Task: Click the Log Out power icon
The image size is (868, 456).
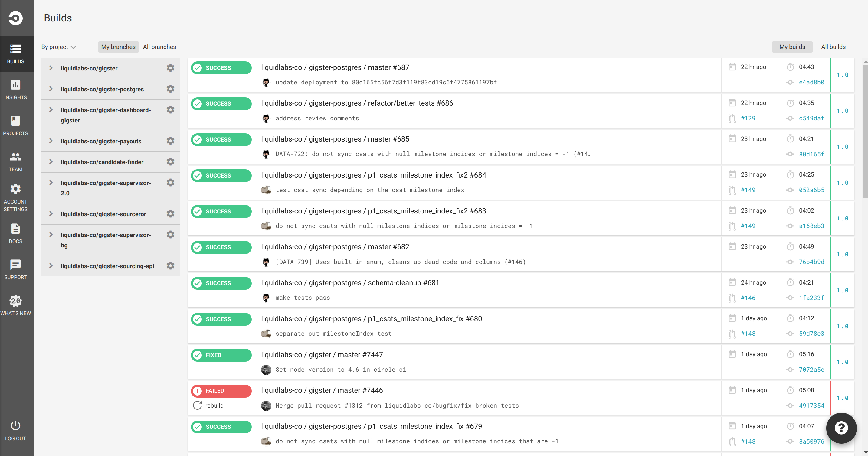Action: (x=15, y=426)
